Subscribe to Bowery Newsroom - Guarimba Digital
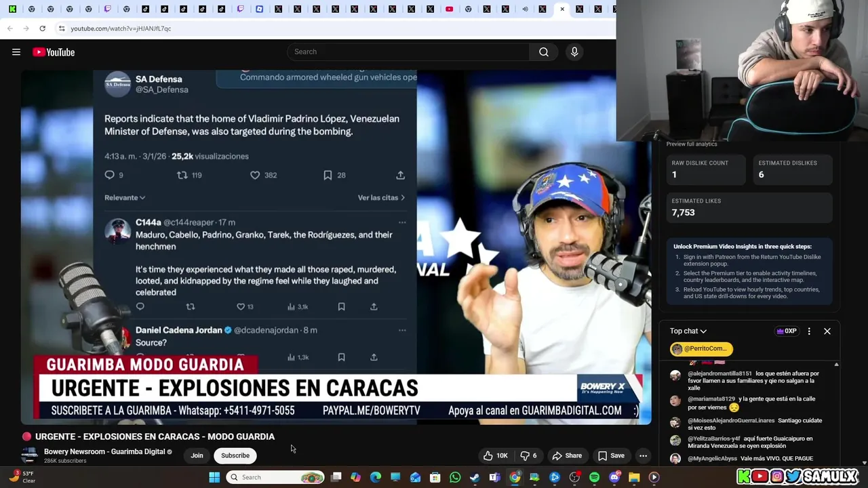Viewport: 868px width, 488px height. (x=235, y=455)
